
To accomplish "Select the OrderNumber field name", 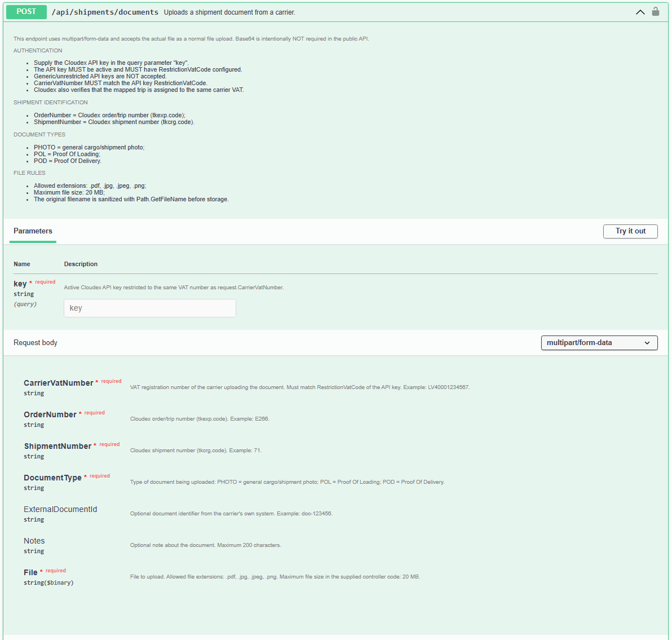I will click(x=50, y=414).
